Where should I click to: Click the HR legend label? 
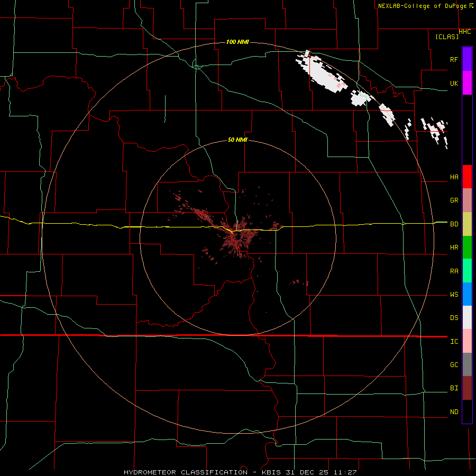click(x=454, y=248)
